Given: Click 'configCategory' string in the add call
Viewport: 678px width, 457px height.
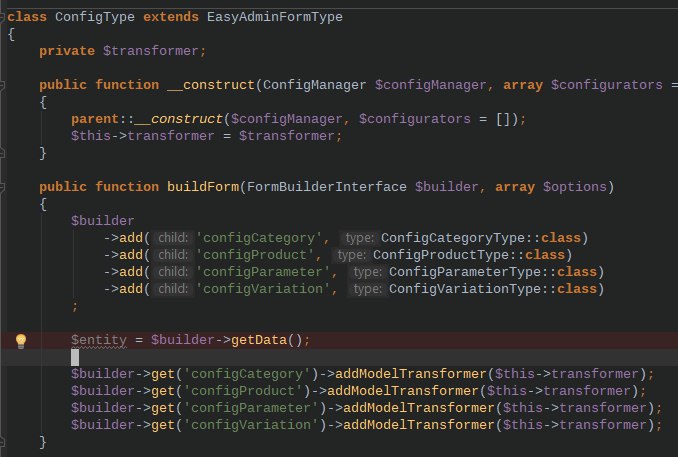Looking at the screenshot, I should tap(259, 238).
